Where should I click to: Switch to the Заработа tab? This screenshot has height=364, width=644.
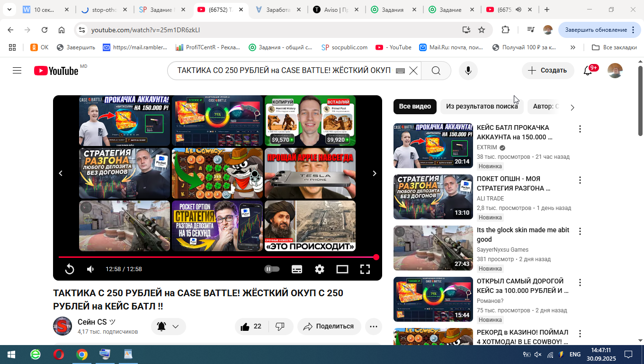point(277,9)
